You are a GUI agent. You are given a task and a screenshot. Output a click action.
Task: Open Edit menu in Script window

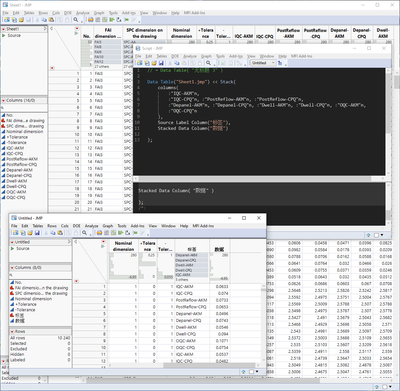[x=149, y=56]
